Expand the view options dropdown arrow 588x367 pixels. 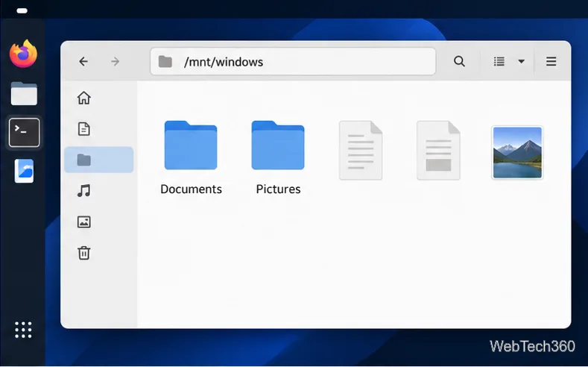coord(521,61)
